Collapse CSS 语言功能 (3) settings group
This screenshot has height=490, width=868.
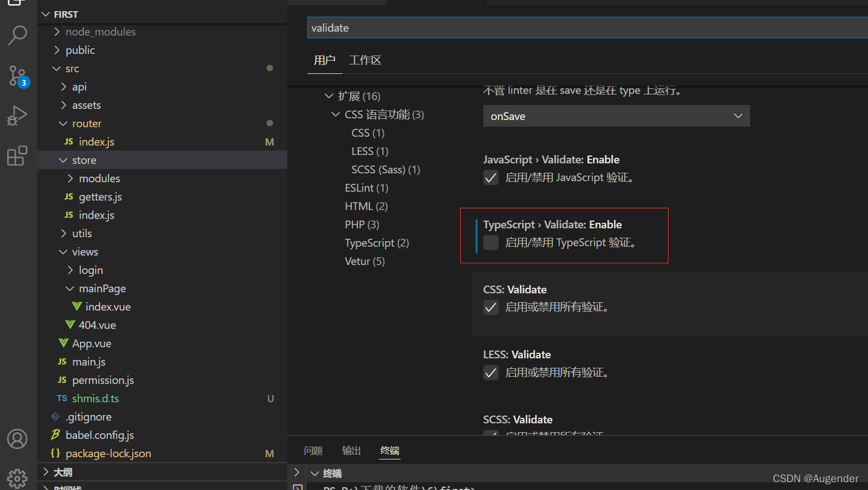click(336, 114)
